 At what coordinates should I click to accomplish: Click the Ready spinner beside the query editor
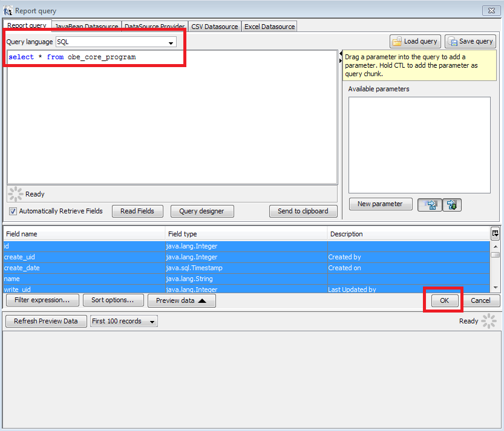pos(15,193)
